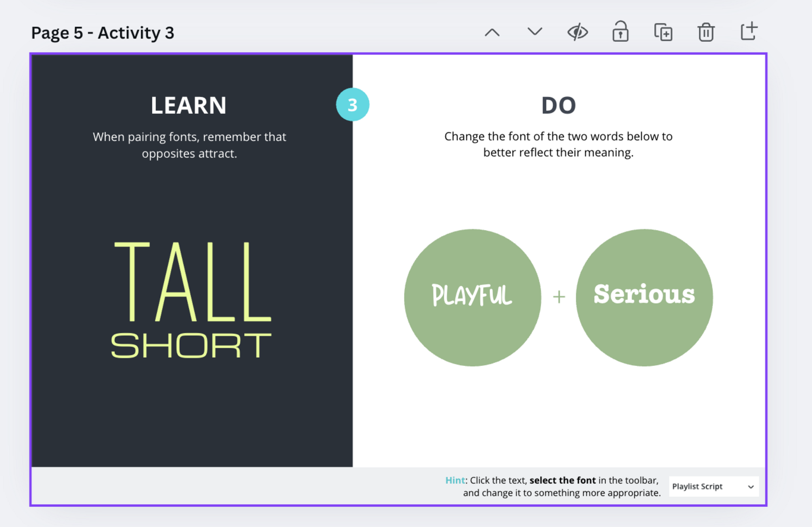This screenshot has height=527, width=812.
Task: Delete page using the trash icon
Action: click(706, 32)
